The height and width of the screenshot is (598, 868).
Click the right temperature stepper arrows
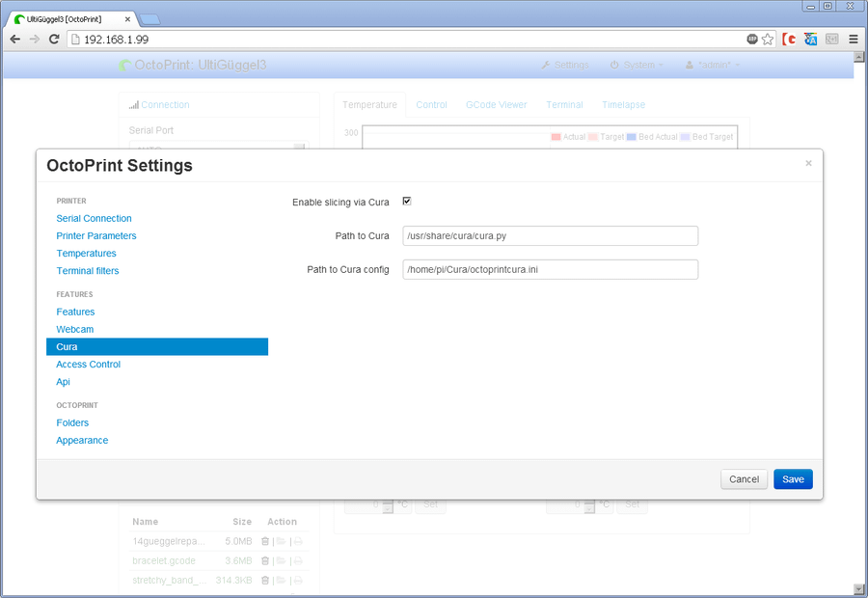[589, 505]
